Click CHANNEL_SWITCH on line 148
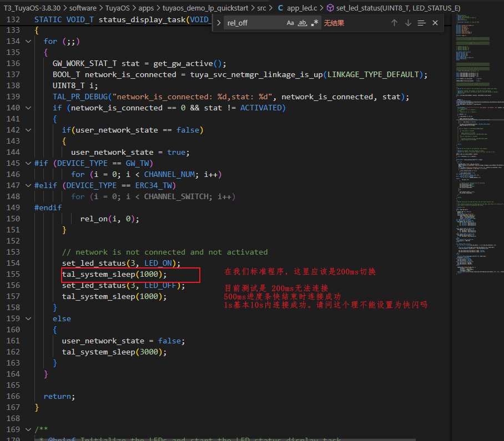Image resolution: width=504 pixels, height=441 pixels. pyautogui.click(x=176, y=196)
